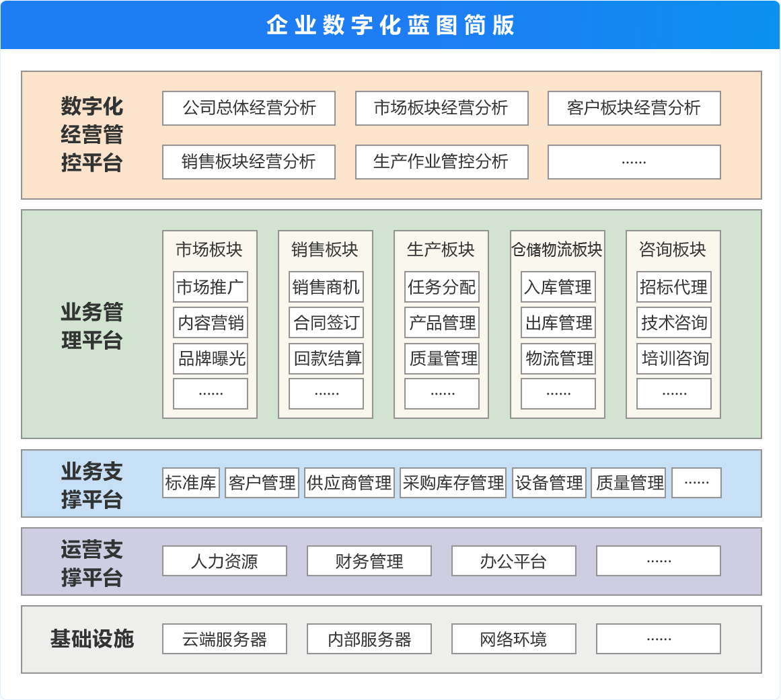
Task: Select 办公平台 box
Action: (x=514, y=561)
